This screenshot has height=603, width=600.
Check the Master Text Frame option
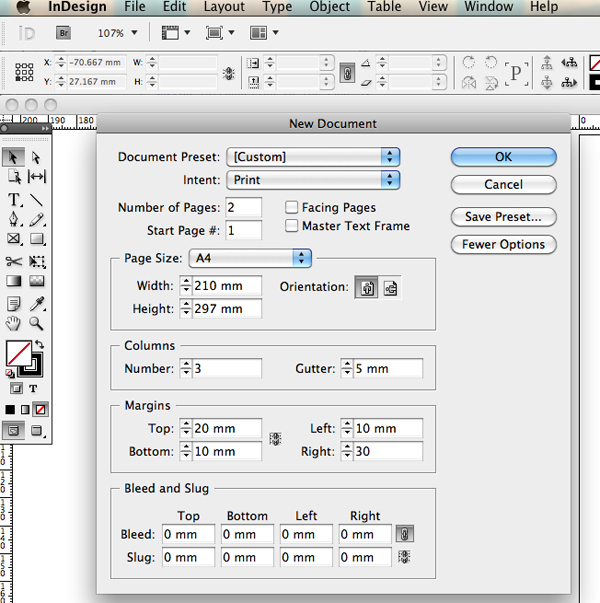(x=292, y=226)
